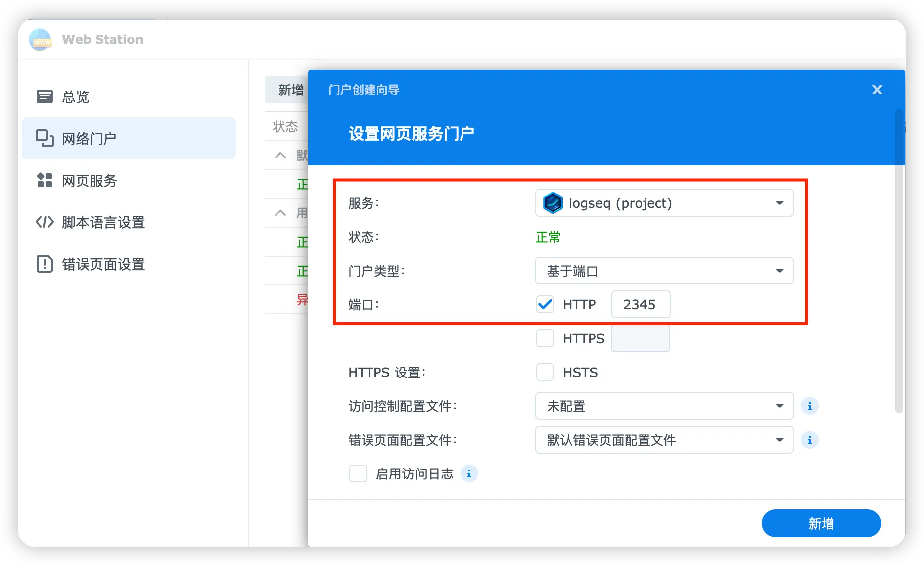The image size is (924, 565).
Task: Show info for 启用访问日志
Action: (x=469, y=473)
